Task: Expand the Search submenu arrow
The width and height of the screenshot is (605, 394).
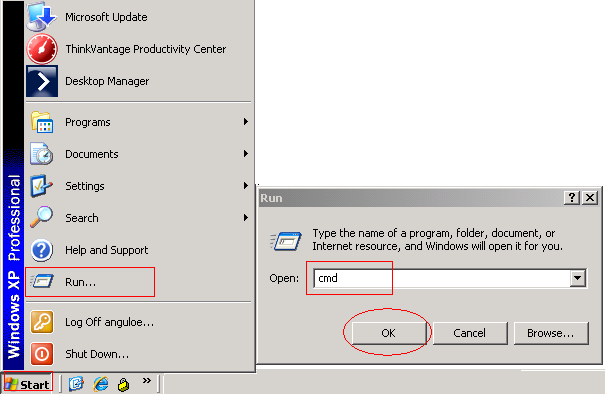Action: coord(245,218)
